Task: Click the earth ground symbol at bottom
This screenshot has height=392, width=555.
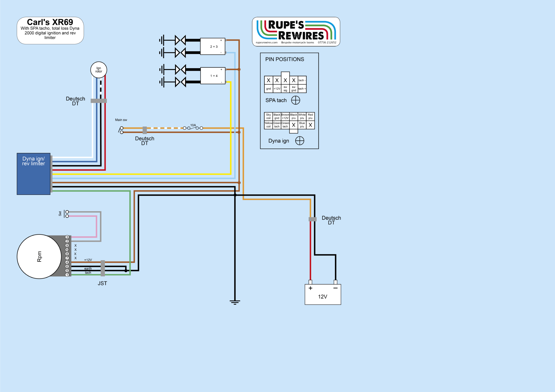Action: coord(235,302)
